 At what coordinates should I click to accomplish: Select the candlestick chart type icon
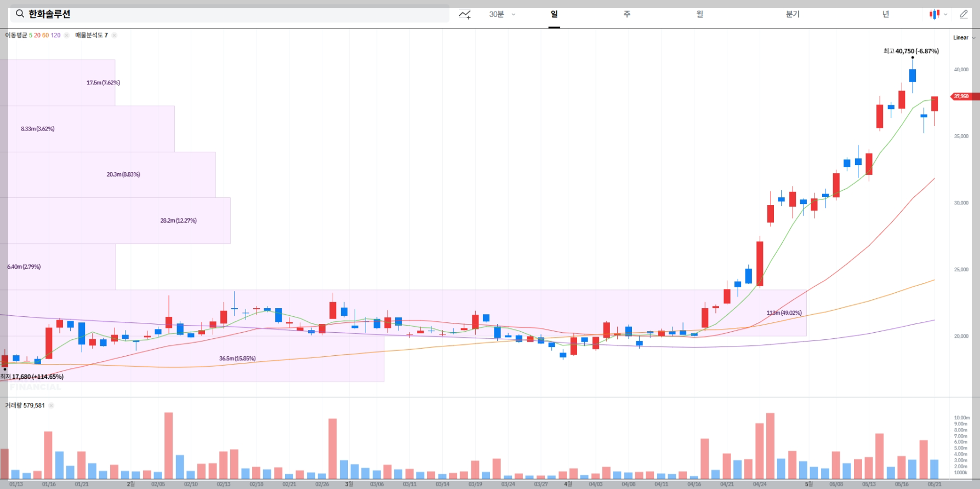(935, 14)
